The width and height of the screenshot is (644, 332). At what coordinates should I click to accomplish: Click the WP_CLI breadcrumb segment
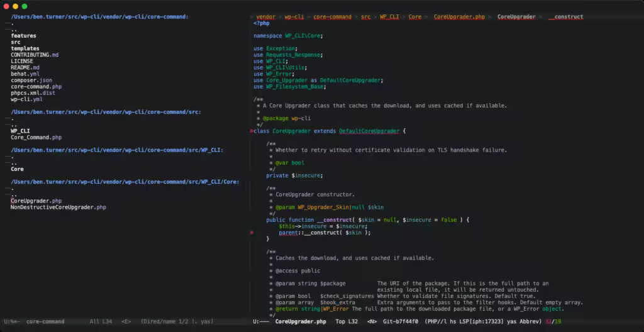point(389,17)
